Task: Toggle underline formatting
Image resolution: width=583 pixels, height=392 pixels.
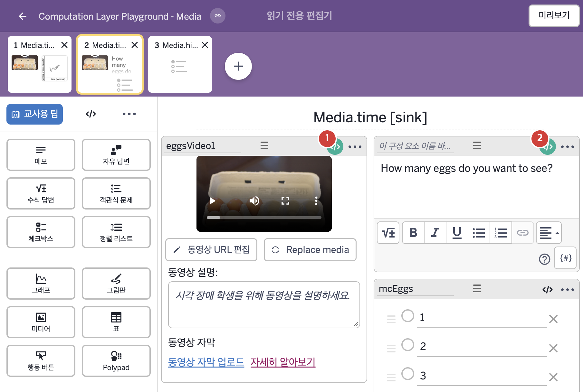Action: pyautogui.click(x=457, y=233)
